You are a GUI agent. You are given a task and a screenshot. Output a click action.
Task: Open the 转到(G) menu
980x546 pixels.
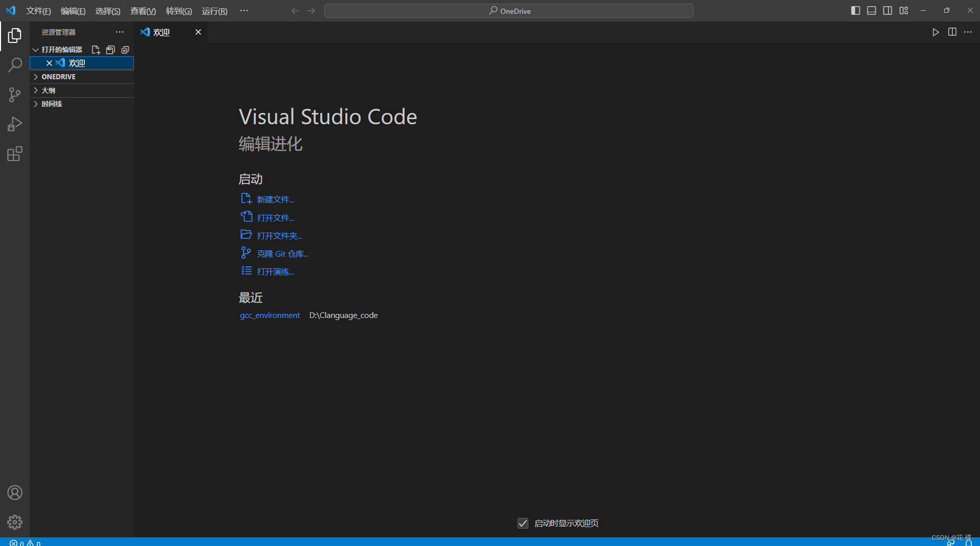[179, 11]
